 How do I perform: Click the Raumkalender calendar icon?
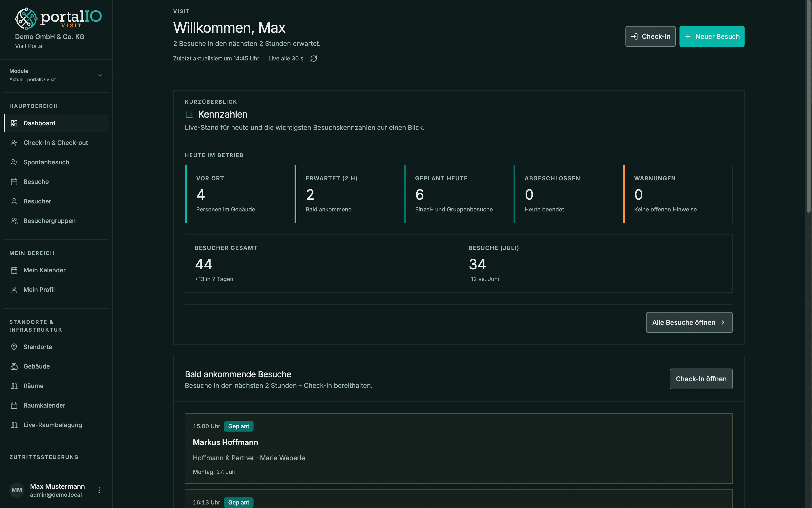pyautogui.click(x=14, y=405)
